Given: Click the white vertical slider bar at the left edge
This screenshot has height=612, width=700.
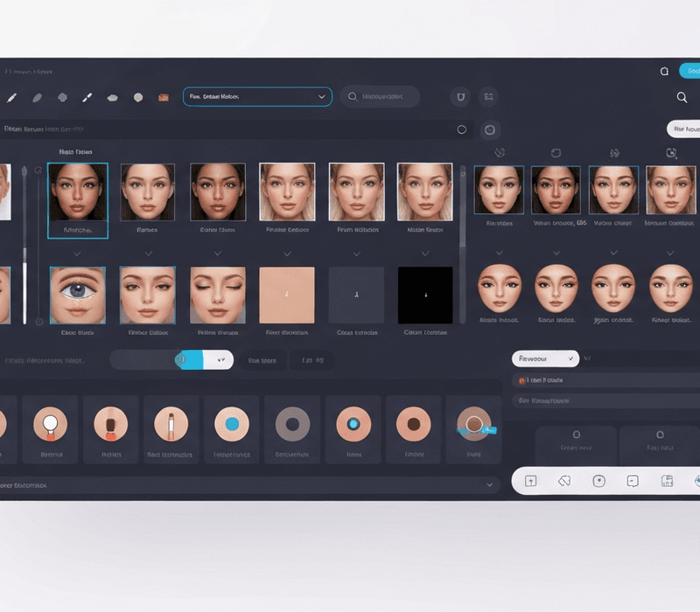Looking at the screenshot, I should (24, 293).
